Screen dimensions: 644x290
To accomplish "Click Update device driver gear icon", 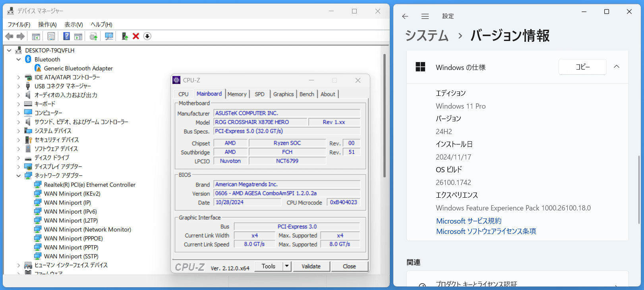I will tap(93, 36).
